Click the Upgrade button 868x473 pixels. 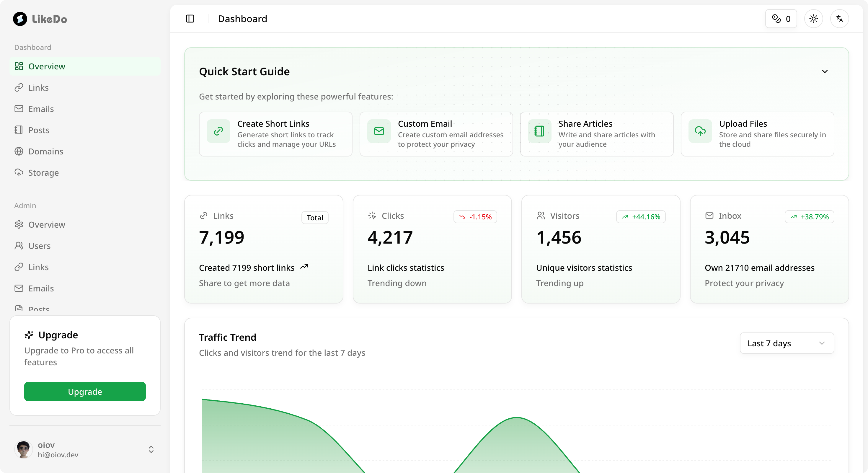point(84,392)
